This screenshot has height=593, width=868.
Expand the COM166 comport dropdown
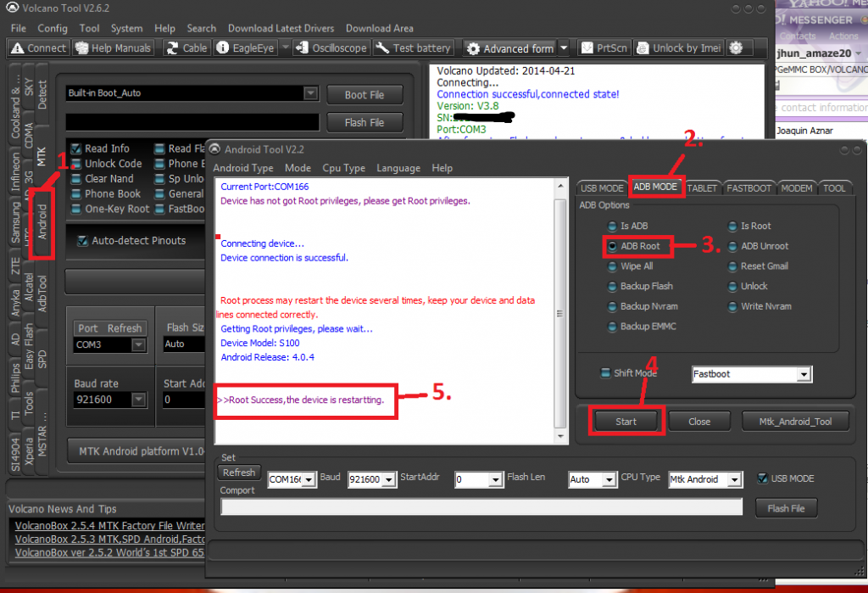[x=309, y=479]
